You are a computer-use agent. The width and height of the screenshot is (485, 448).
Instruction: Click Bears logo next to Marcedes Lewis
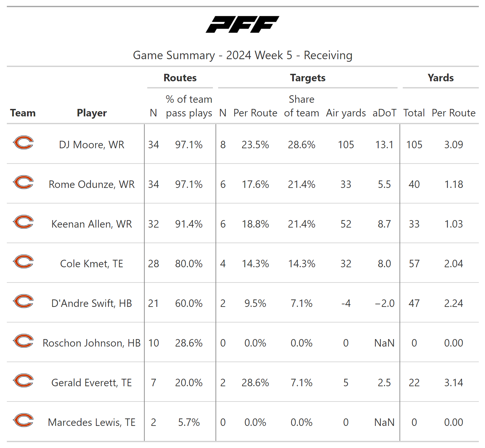[x=23, y=420]
